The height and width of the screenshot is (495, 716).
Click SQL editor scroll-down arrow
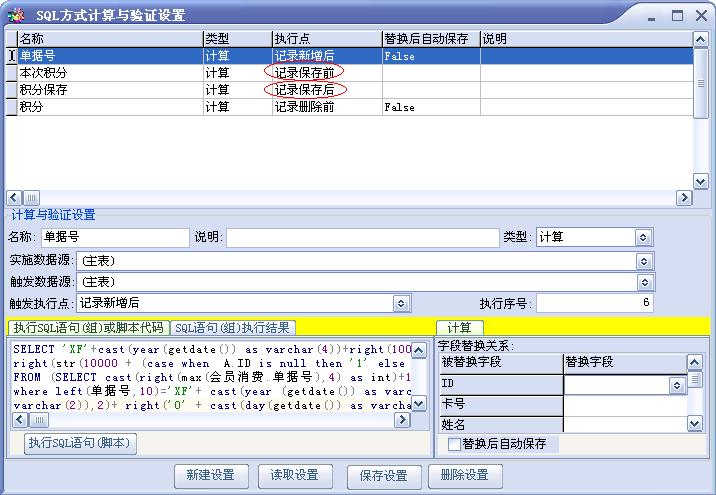tap(418, 403)
